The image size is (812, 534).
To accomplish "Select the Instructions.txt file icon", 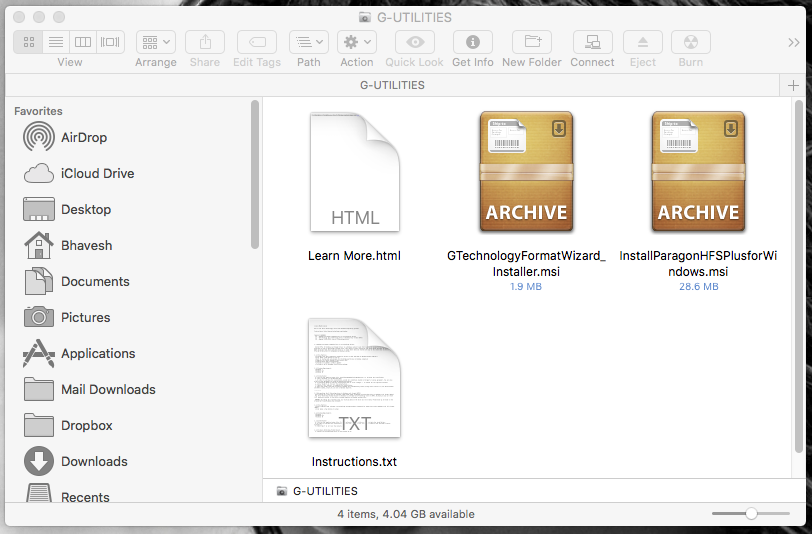I will pos(355,378).
